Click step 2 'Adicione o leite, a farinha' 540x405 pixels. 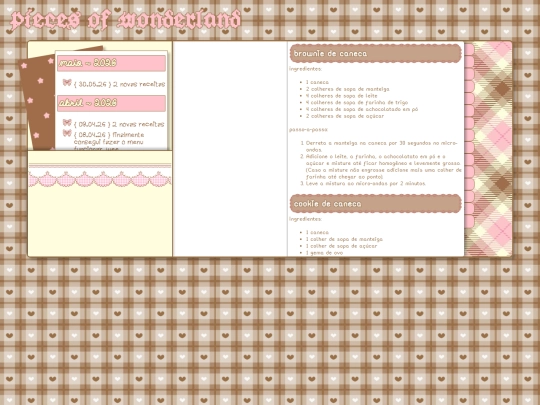[384, 167]
